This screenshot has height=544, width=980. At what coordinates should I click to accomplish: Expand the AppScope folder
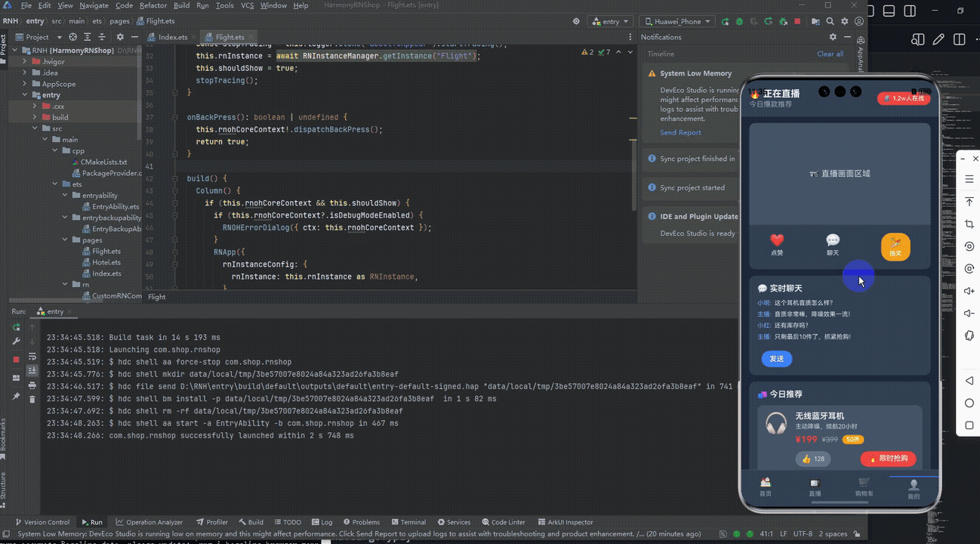tap(25, 84)
